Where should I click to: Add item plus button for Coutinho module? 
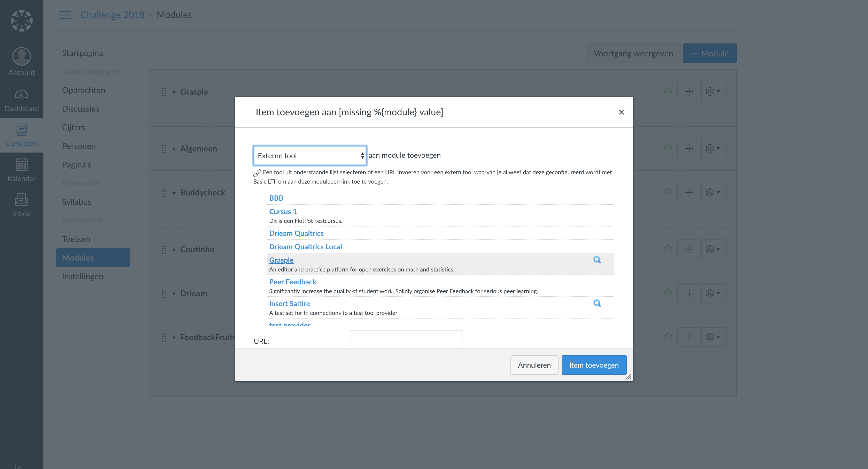click(x=689, y=249)
